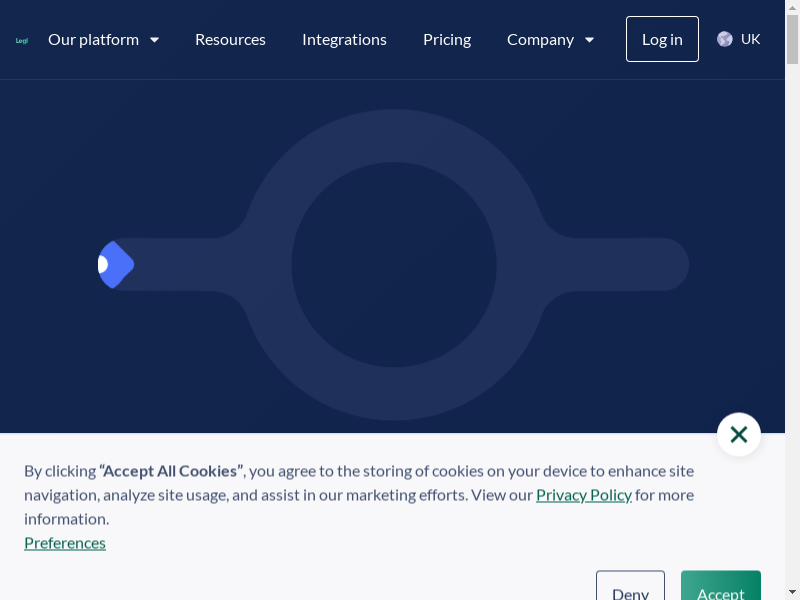Go to the Resources page

[x=230, y=40]
